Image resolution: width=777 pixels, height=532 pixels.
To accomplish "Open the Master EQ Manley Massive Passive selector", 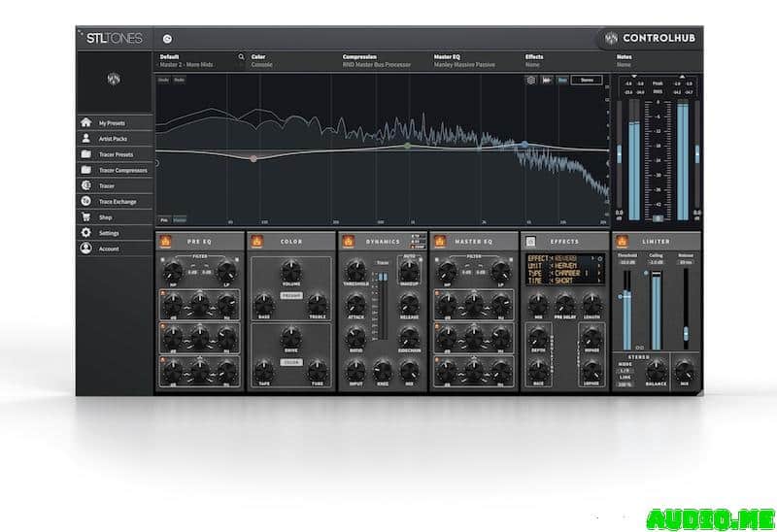I will tap(475, 61).
